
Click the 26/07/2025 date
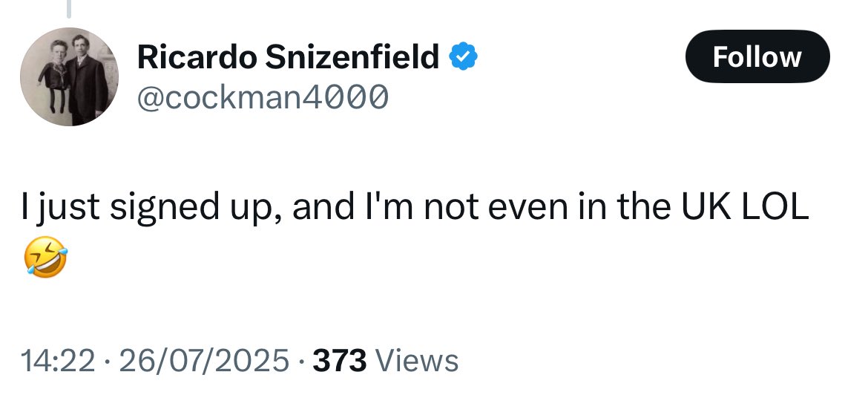(204, 361)
